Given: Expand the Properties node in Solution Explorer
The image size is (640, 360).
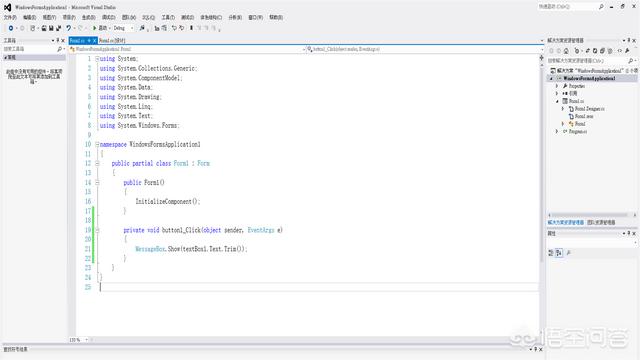Looking at the screenshot, I should pyautogui.click(x=557, y=86).
